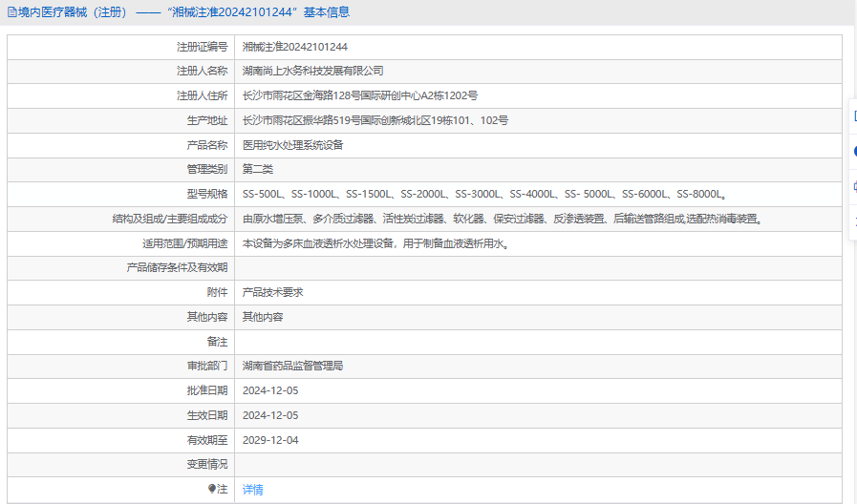Image resolution: width=857 pixels, height=504 pixels.
Task: Click the 结构及组成/主要组成成分 label
Action: coord(170,219)
